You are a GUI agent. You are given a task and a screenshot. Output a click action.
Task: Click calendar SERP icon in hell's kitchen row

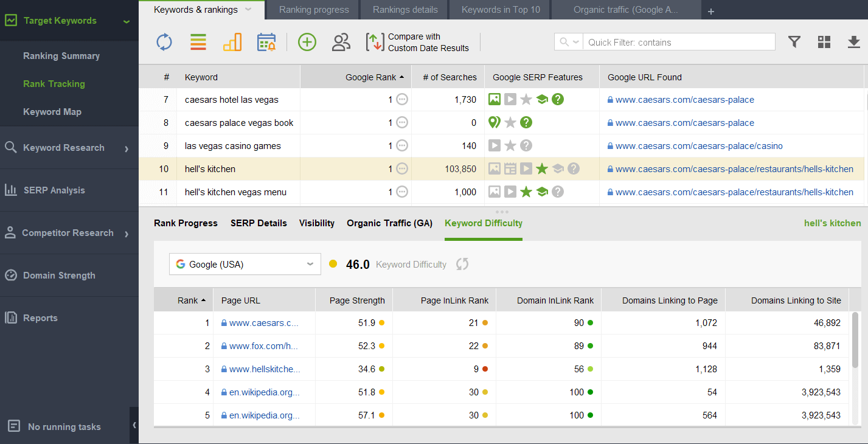pos(510,169)
